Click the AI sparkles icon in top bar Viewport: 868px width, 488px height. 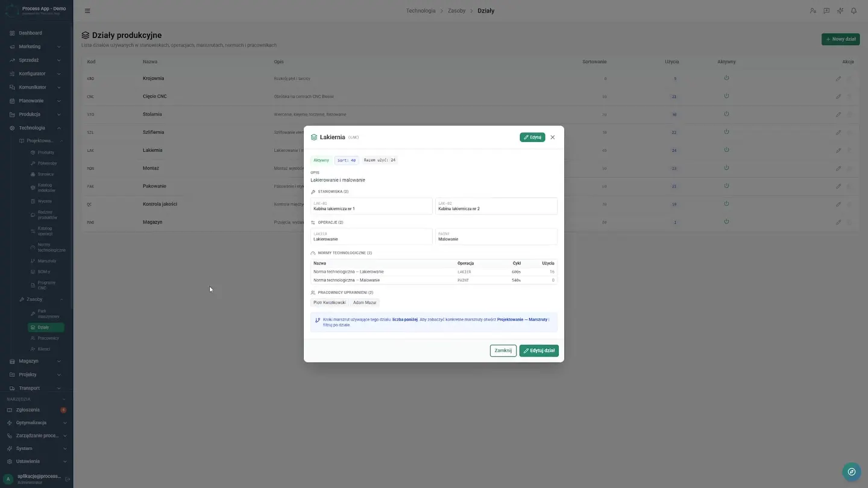[840, 11]
